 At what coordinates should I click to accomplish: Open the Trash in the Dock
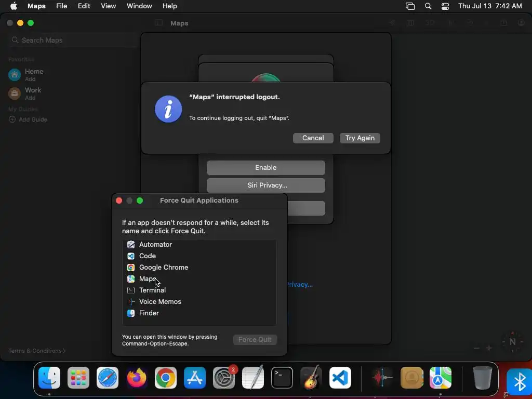coord(482,378)
